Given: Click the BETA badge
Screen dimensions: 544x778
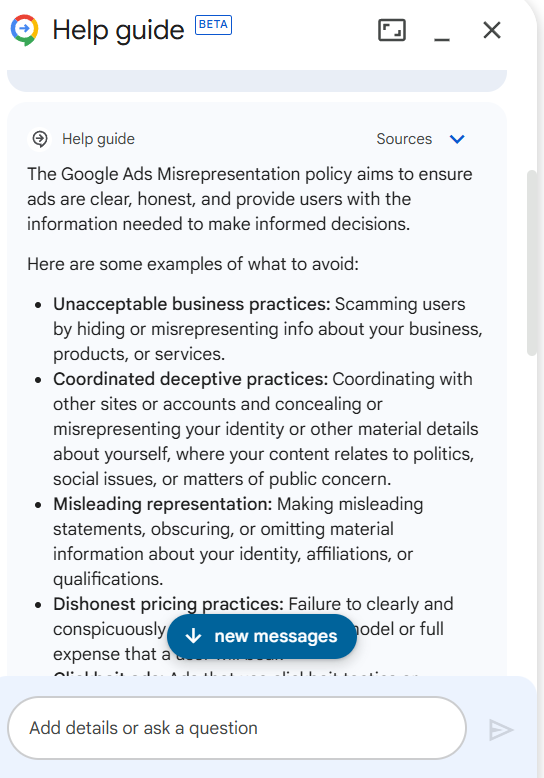Looking at the screenshot, I should (213, 25).
